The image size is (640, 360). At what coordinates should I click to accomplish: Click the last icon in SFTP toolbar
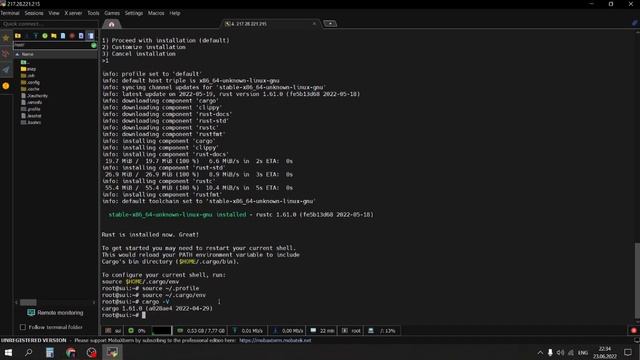point(90,36)
